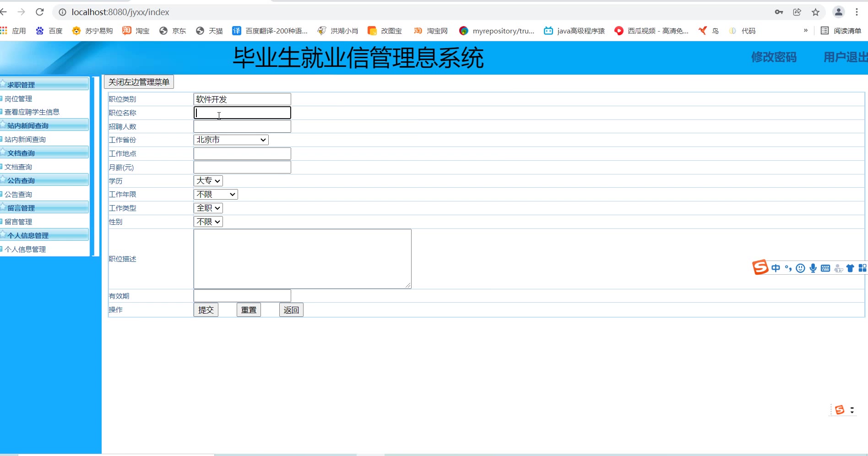Open 个人信息管理 menu link
This screenshot has width=868, height=456.
tap(25, 250)
